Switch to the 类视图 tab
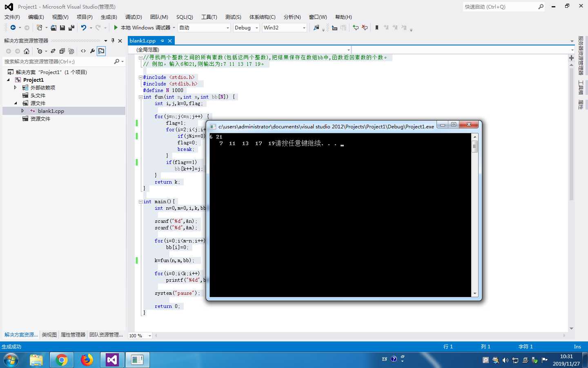Image resolution: width=588 pixels, height=368 pixels. (x=49, y=334)
